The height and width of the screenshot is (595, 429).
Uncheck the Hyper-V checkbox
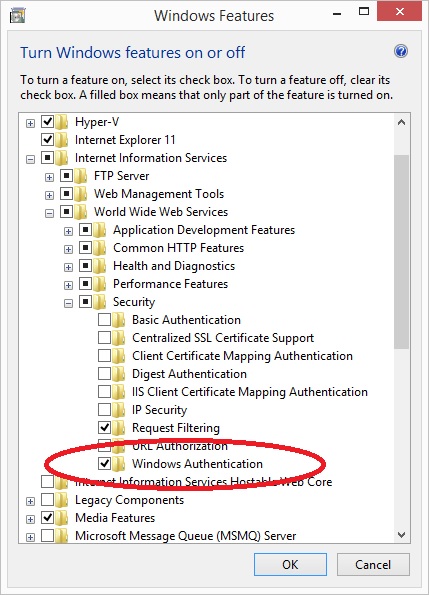coord(47,121)
